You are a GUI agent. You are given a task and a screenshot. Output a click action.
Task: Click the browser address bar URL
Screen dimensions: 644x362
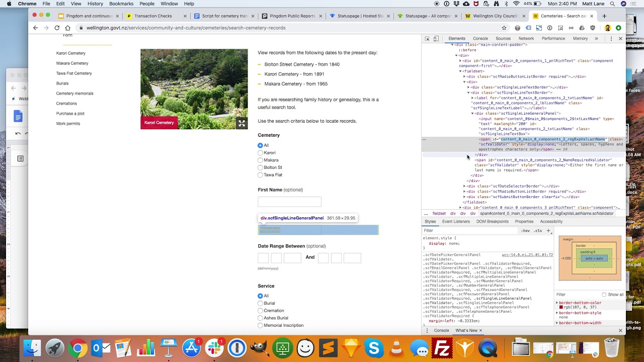[x=186, y=28]
